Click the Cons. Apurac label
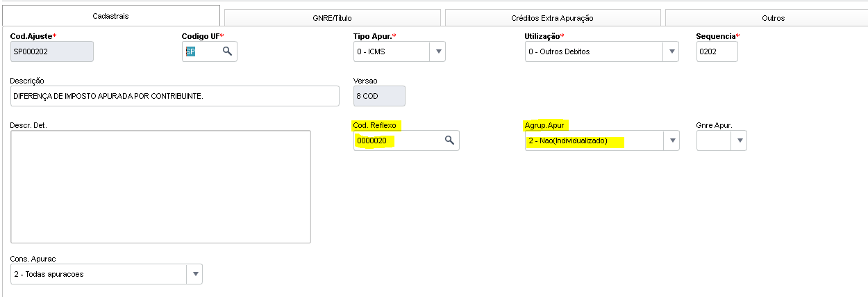Image resolution: width=868 pixels, height=297 pixels. [x=33, y=259]
